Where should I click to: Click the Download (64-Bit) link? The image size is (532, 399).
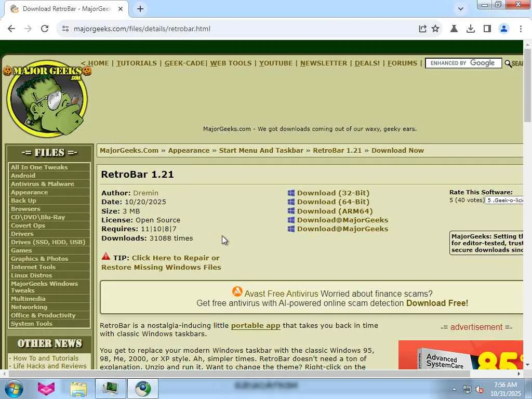pyautogui.click(x=333, y=202)
